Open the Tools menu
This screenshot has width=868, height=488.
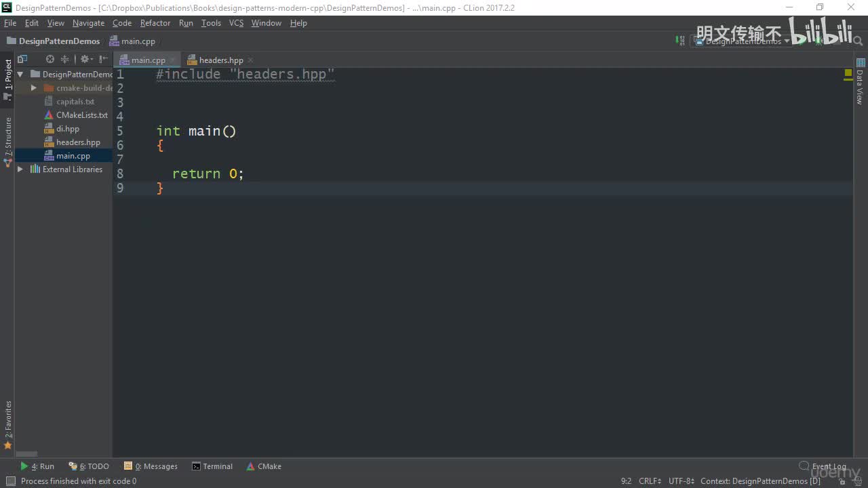point(211,23)
